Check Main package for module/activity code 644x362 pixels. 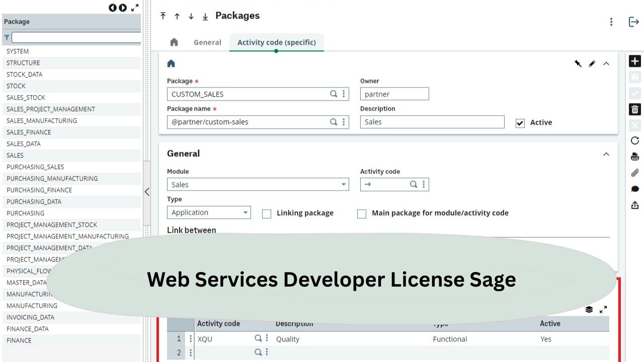362,214
